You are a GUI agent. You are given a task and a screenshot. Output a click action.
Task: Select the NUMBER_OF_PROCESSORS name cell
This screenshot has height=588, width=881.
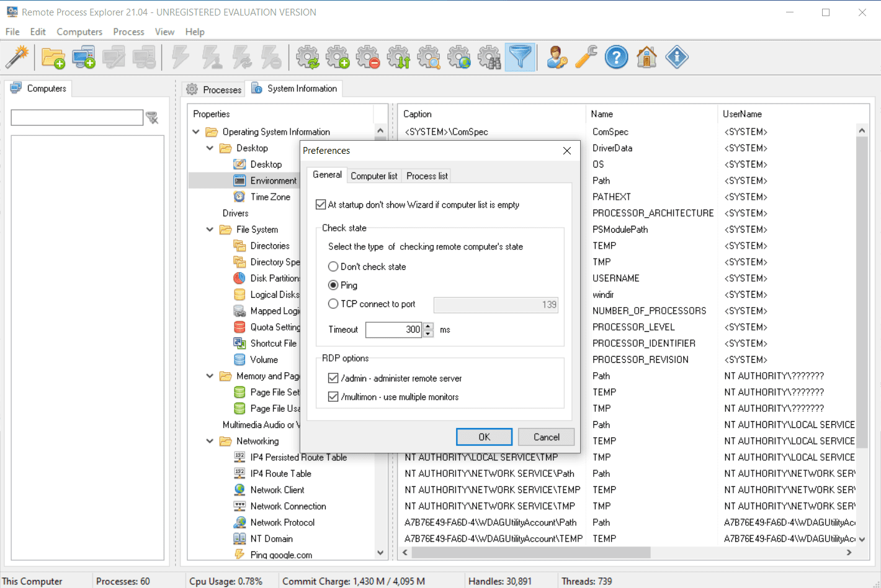point(649,311)
